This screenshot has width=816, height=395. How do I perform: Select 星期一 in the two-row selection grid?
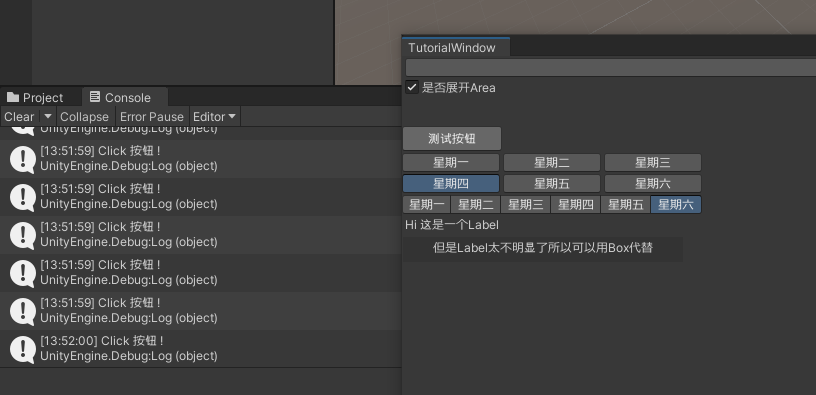pyautogui.click(x=451, y=162)
